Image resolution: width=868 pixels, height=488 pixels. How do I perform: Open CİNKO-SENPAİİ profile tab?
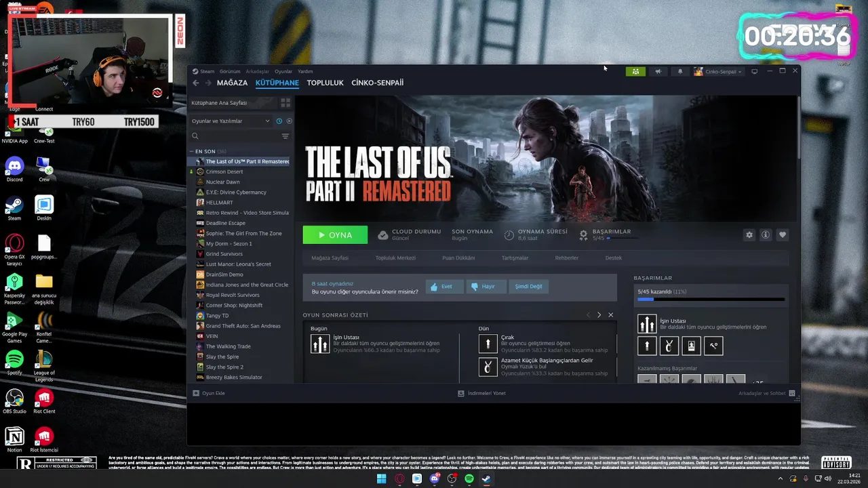pos(377,83)
